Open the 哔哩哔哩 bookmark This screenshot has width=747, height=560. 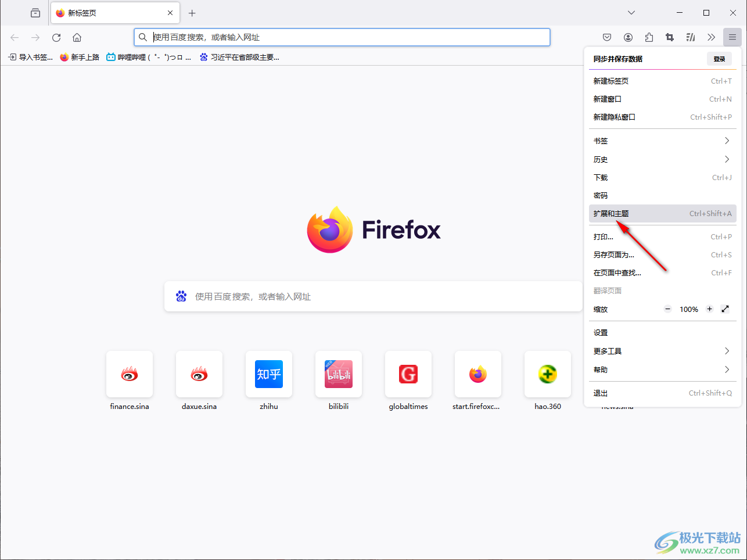coord(149,57)
